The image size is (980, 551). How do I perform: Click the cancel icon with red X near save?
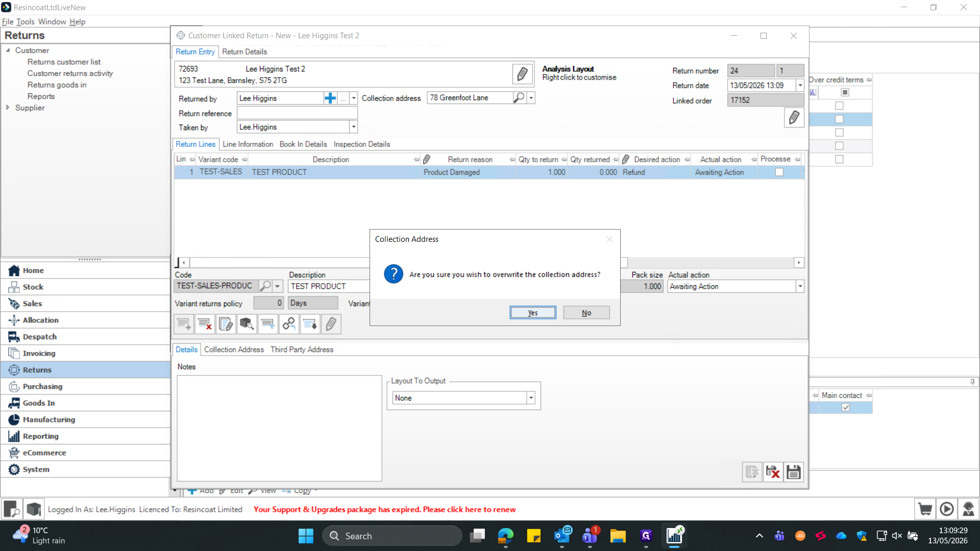[x=773, y=472]
